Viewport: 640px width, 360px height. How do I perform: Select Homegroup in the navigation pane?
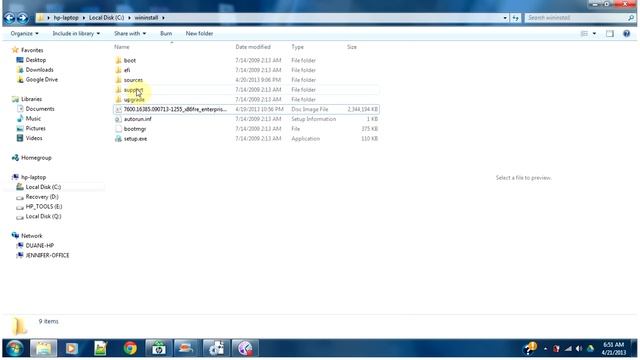(x=36, y=158)
